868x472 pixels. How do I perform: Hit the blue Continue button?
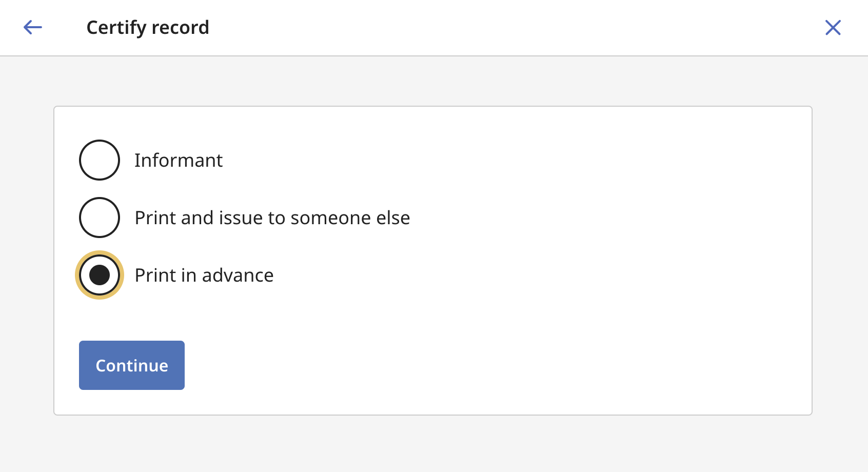pos(132,365)
